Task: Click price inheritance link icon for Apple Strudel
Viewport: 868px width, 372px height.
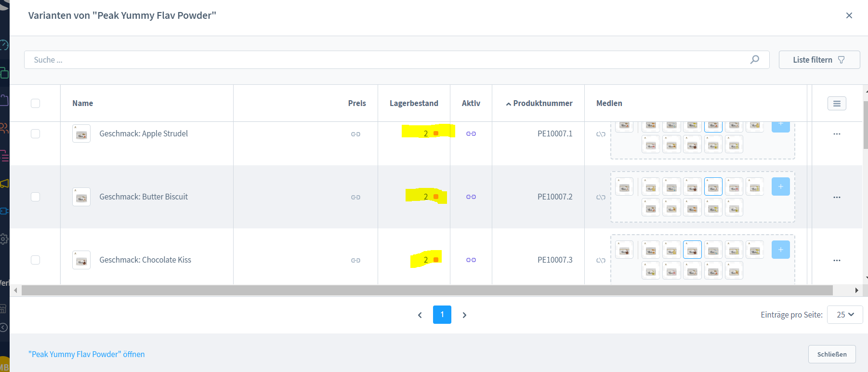Action: pyautogui.click(x=355, y=134)
